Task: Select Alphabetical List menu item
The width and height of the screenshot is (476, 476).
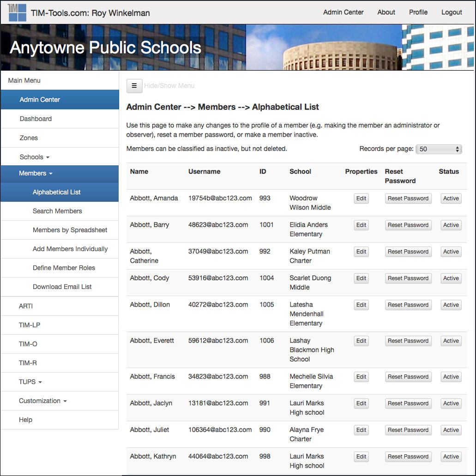Action: pyautogui.click(x=60, y=192)
